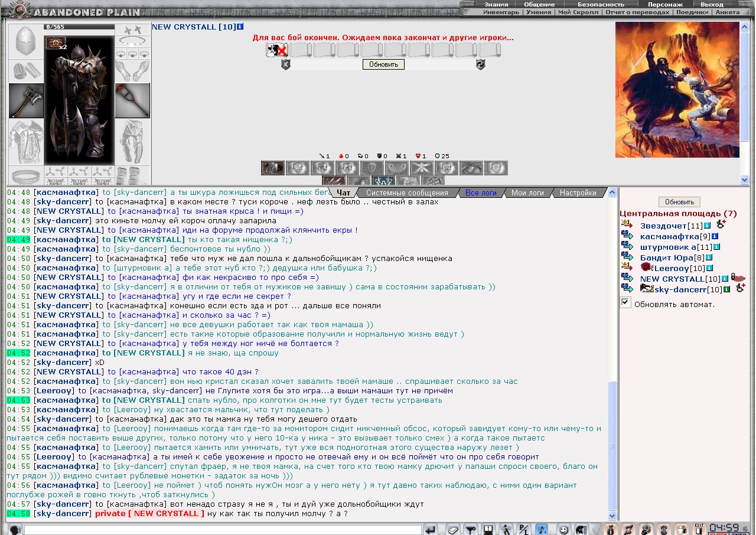Viewport: 756px width, 535px height.
Task: Open the earrings equipment slot
Action: point(132,30)
